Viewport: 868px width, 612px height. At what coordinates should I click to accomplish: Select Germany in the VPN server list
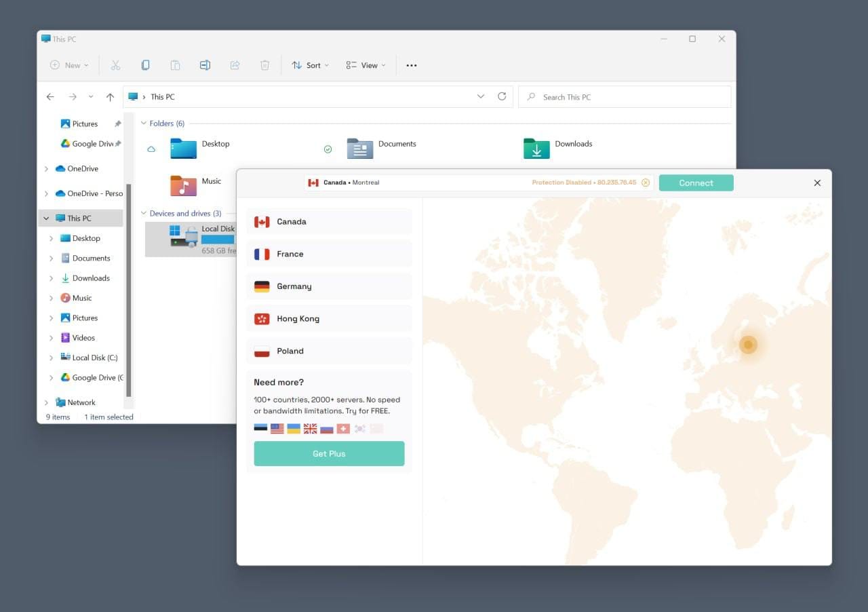(330, 286)
